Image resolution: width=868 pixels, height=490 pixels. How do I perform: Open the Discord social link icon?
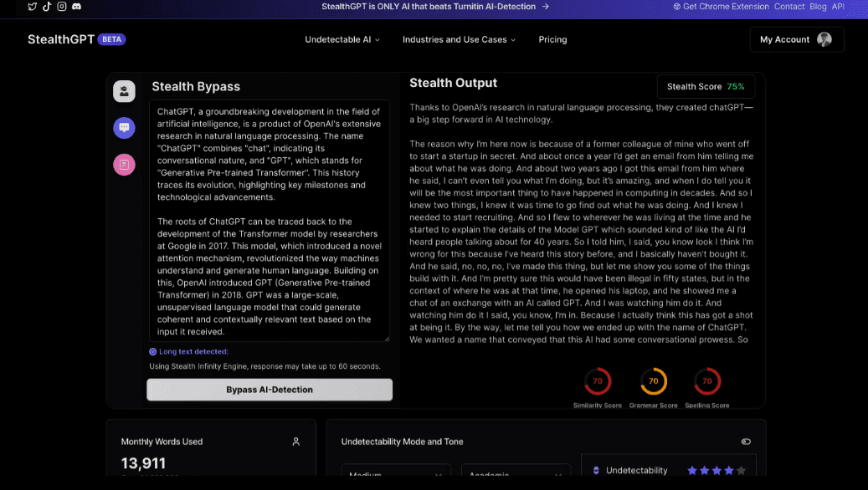click(x=77, y=7)
